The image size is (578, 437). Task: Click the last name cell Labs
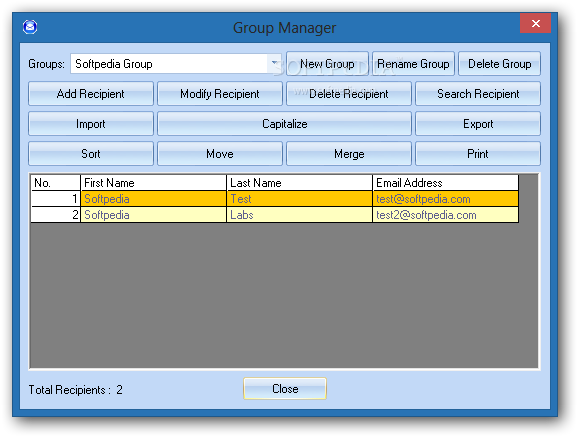pos(299,215)
